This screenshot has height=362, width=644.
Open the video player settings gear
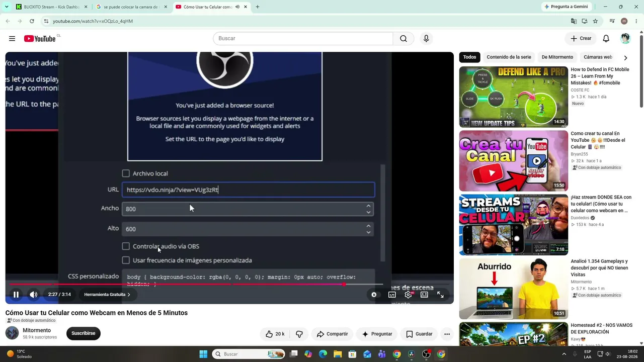[x=408, y=295]
